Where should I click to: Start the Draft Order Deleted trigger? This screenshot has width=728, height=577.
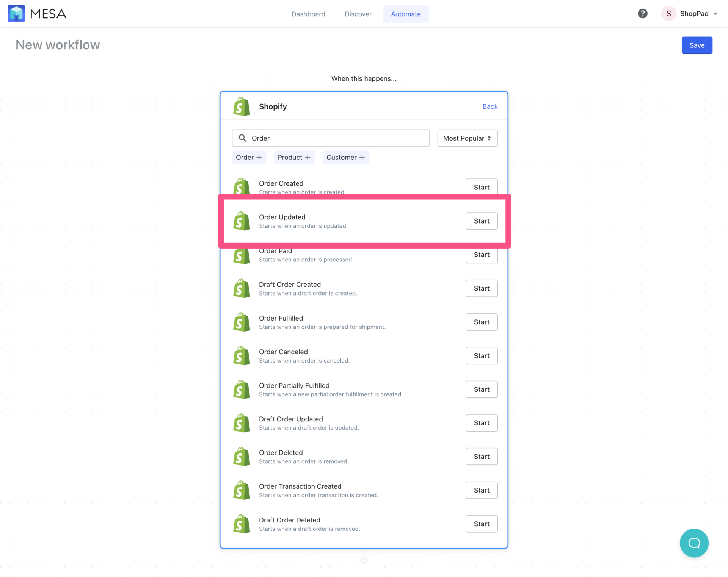pyautogui.click(x=481, y=524)
